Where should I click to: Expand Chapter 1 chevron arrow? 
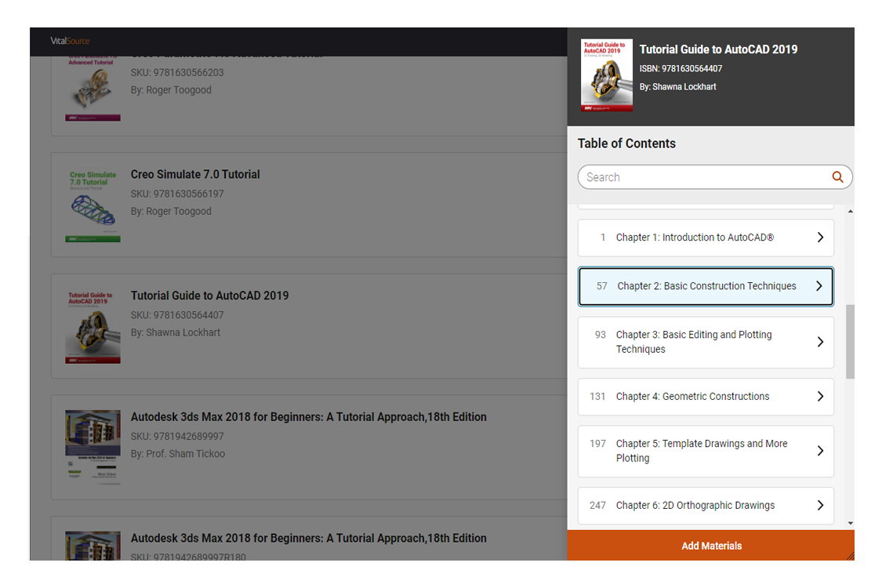click(x=820, y=238)
